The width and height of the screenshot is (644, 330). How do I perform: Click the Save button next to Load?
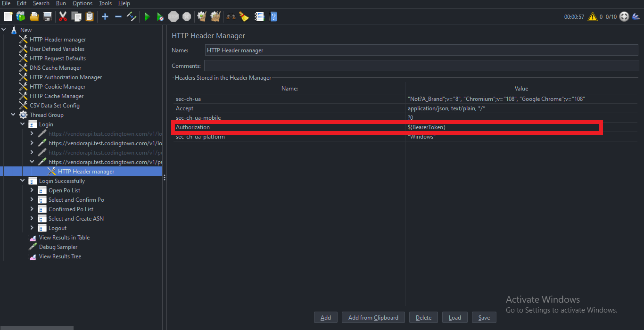coord(484,317)
